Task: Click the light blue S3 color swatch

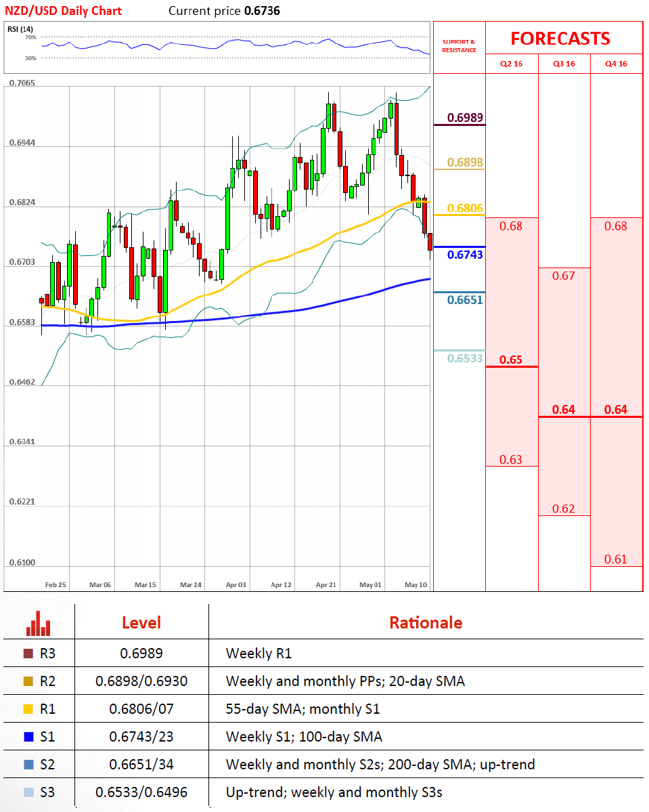Action: coord(28,792)
